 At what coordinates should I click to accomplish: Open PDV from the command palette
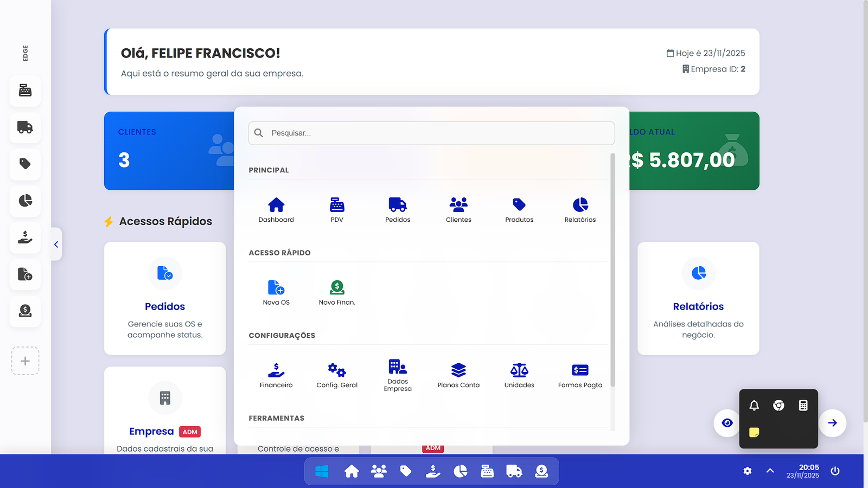tap(337, 209)
